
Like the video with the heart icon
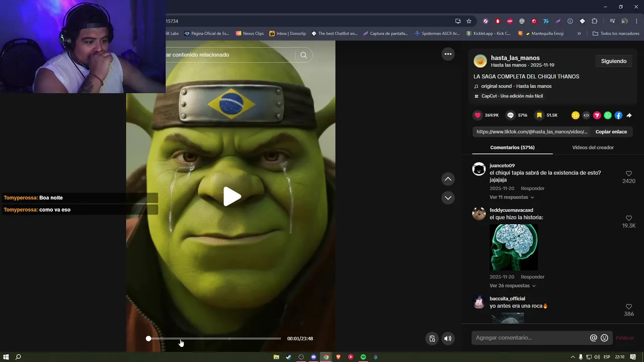click(x=477, y=115)
